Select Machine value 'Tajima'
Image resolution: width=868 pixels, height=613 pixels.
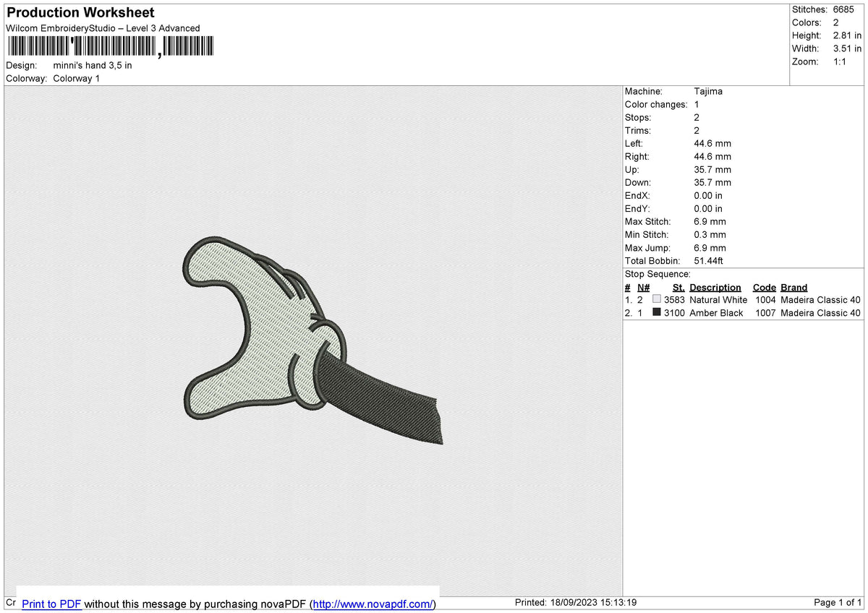point(708,91)
